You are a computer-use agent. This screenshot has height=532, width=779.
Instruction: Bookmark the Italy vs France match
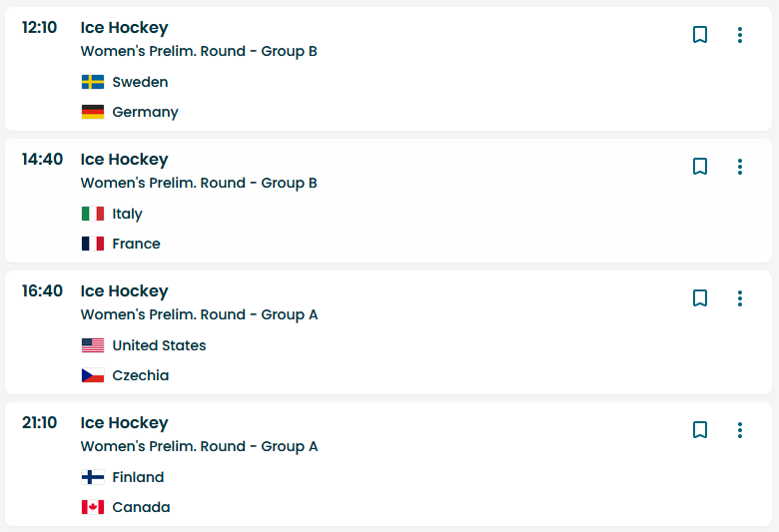700,167
